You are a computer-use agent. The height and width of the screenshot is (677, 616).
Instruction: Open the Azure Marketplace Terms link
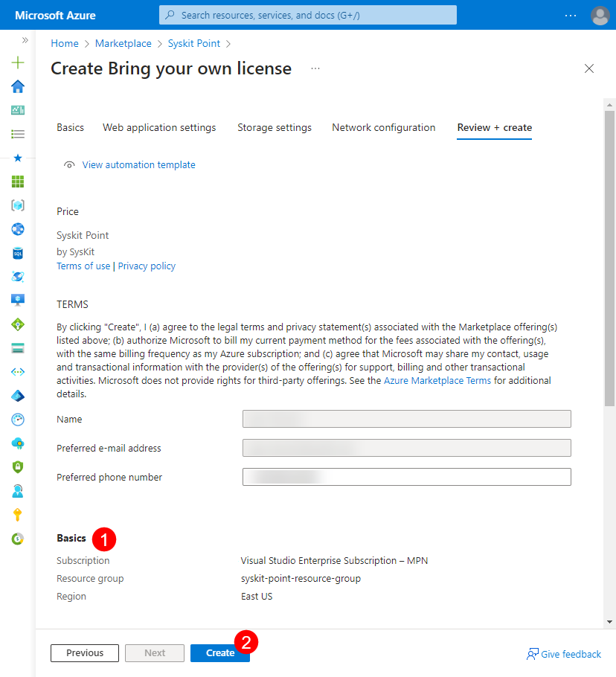[x=437, y=380]
